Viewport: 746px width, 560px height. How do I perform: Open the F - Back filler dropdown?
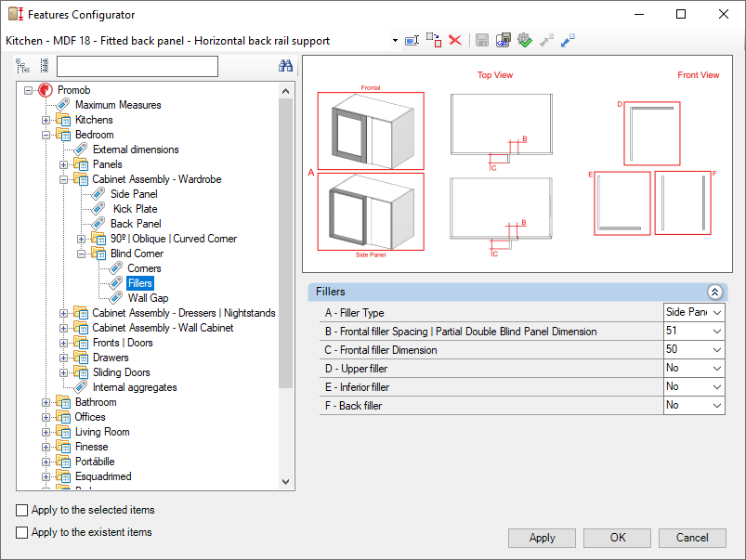pos(717,405)
